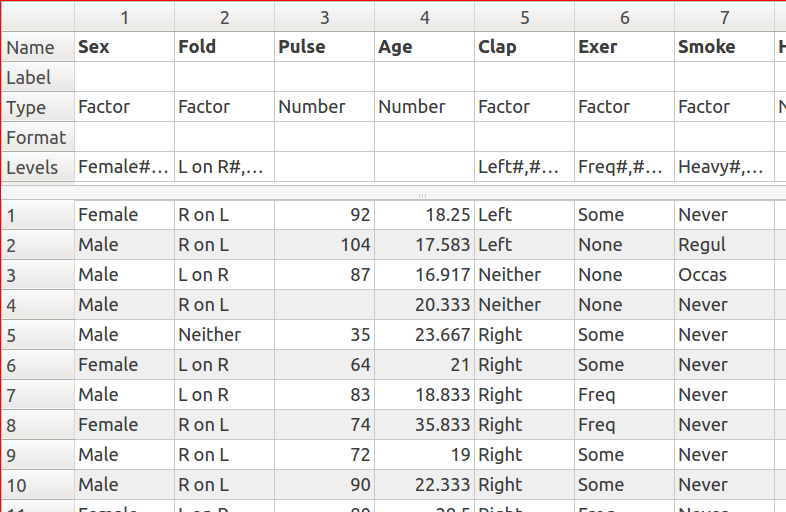Click the pane splitter handle between tables
Screen dimensions: 786x512
tap(423, 196)
